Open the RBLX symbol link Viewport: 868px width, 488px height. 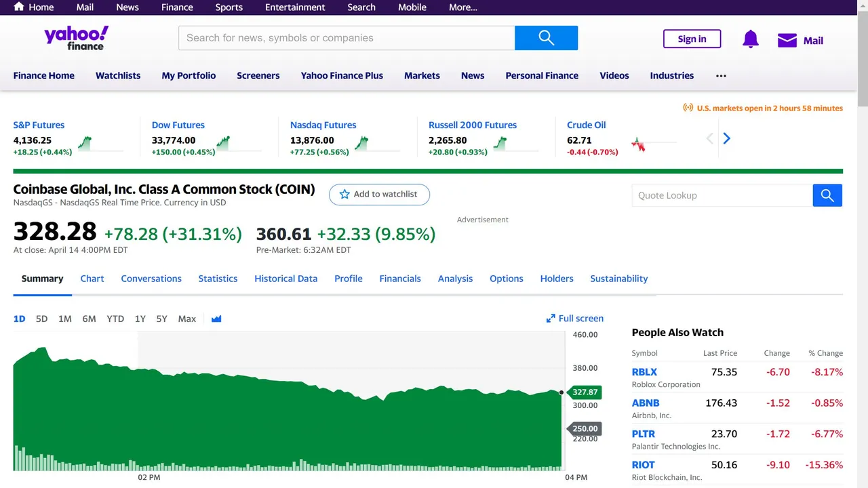click(x=644, y=372)
